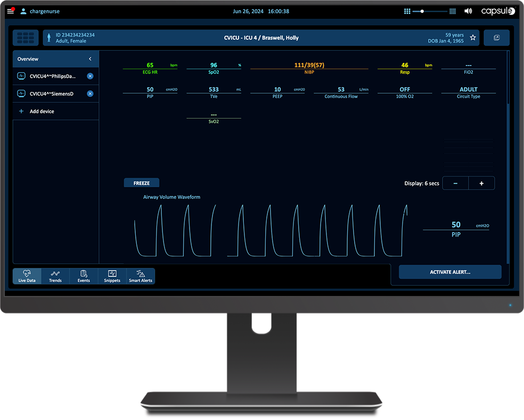Open the hamburger menu with notification badge
524x420 pixels.
[x=11, y=11]
